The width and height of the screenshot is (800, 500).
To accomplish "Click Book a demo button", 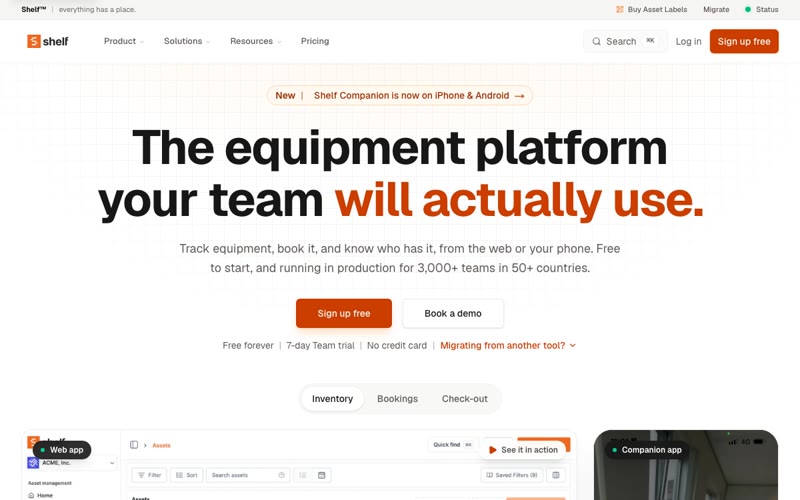I will click(x=453, y=313).
